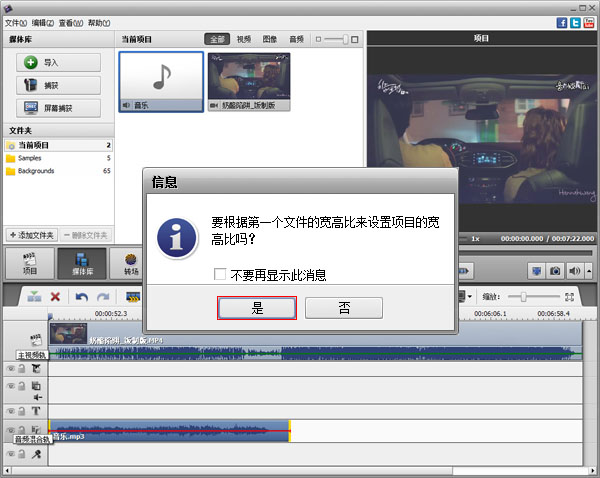600x478 pixels.
Task: Click the filmstrip speed icon in timeline toolbar
Action: click(x=133, y=297)
